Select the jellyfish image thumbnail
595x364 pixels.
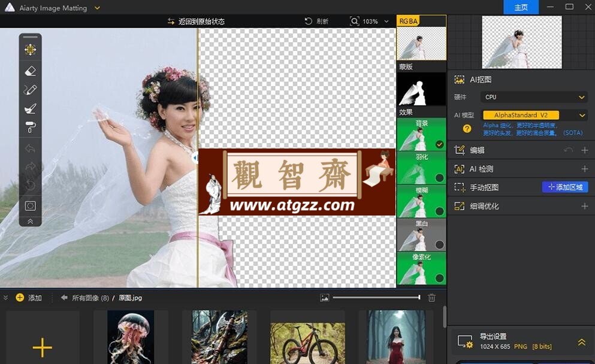(x=131, y=338)
